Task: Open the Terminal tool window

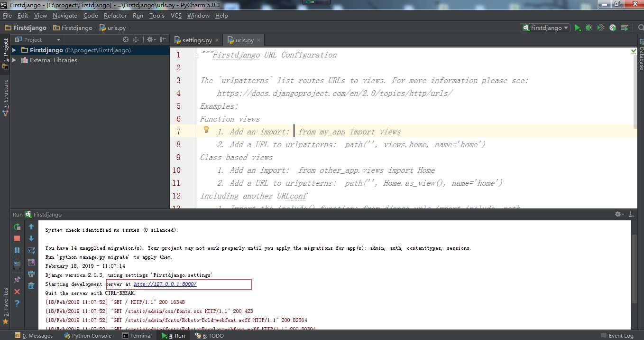Action: (x=137, y=336)
